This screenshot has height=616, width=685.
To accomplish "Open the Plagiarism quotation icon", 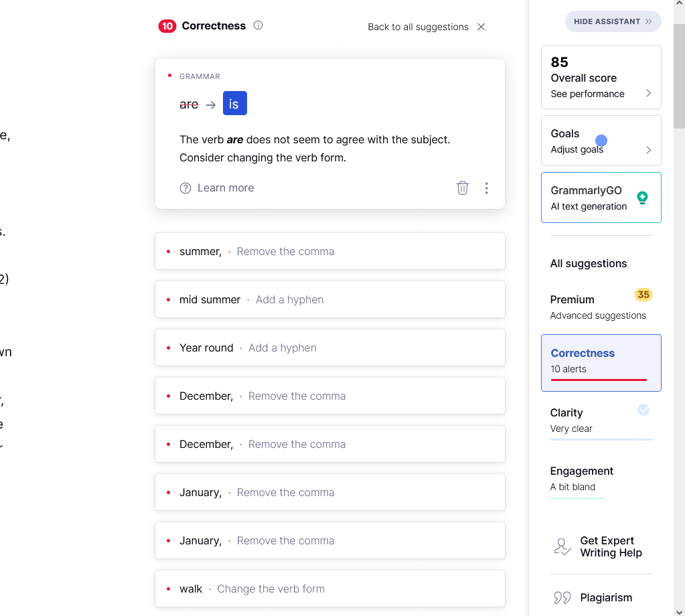I will tap(562, 597).
